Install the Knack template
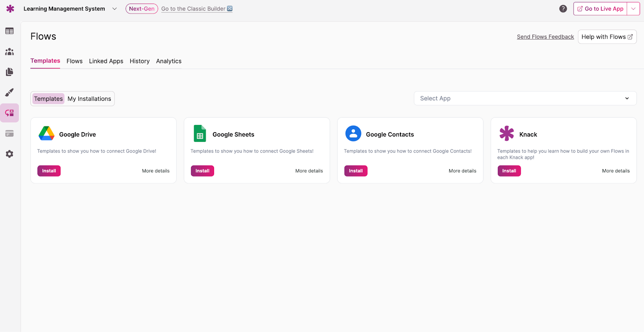This screenshot has width=644, height=332. coord(509,171)
